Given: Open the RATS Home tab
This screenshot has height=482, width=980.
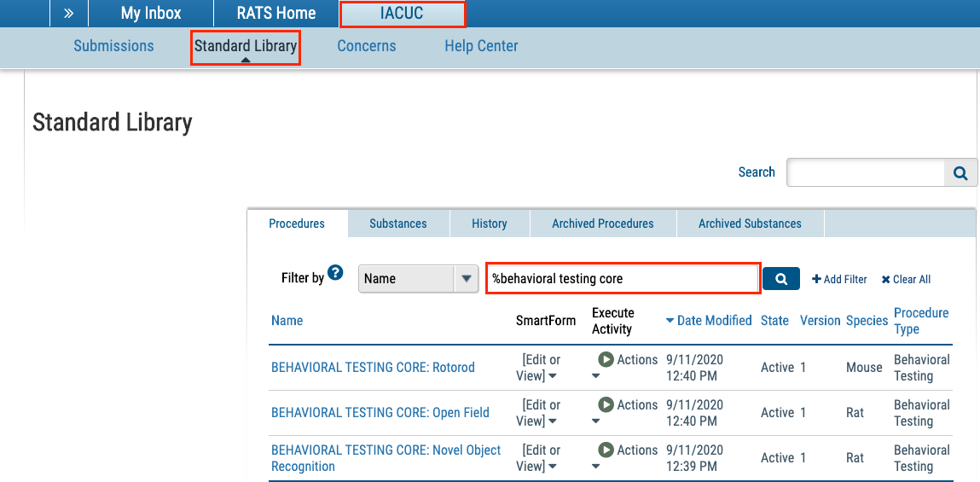Looking at the screenshot, I should pos(276,13).
